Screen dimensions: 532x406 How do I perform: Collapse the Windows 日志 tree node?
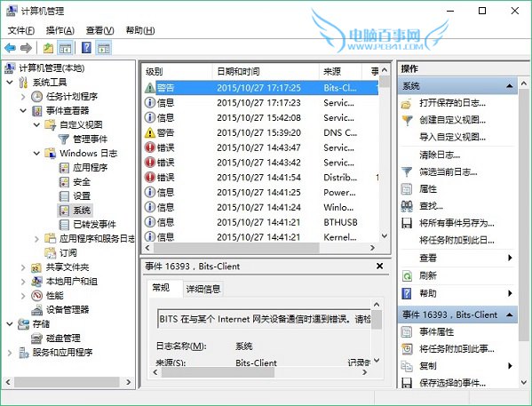click(x=36, y=154)
